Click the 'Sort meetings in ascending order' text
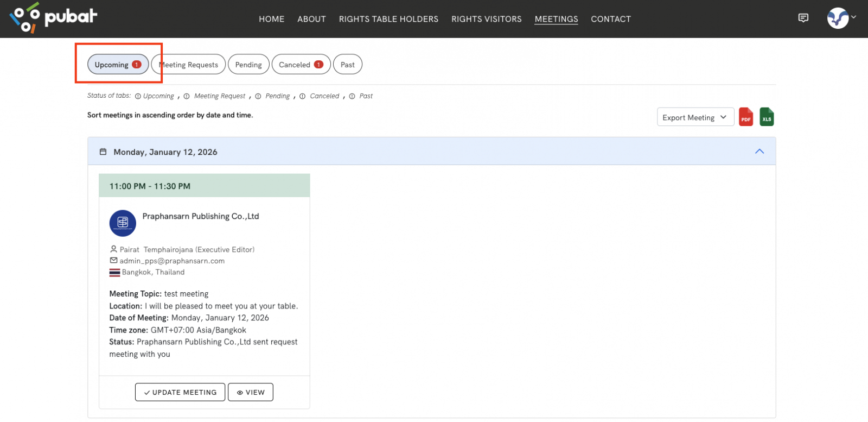868x422 pixels. coord(170,115)
